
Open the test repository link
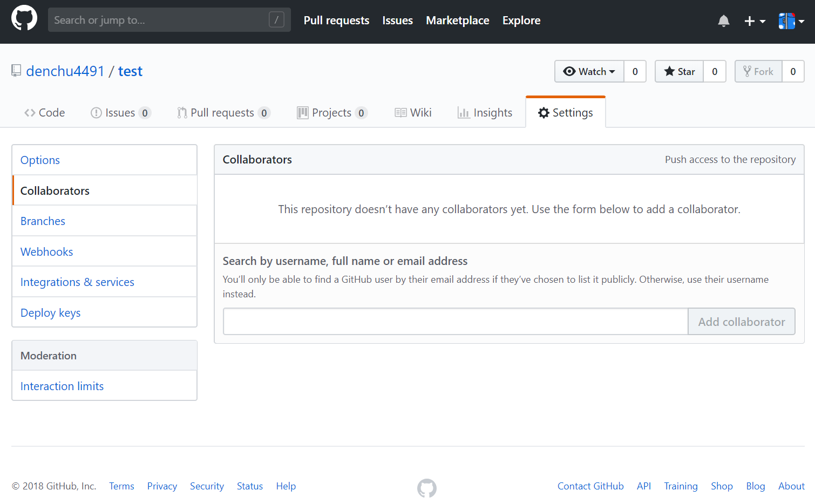[x=130, y=71]
